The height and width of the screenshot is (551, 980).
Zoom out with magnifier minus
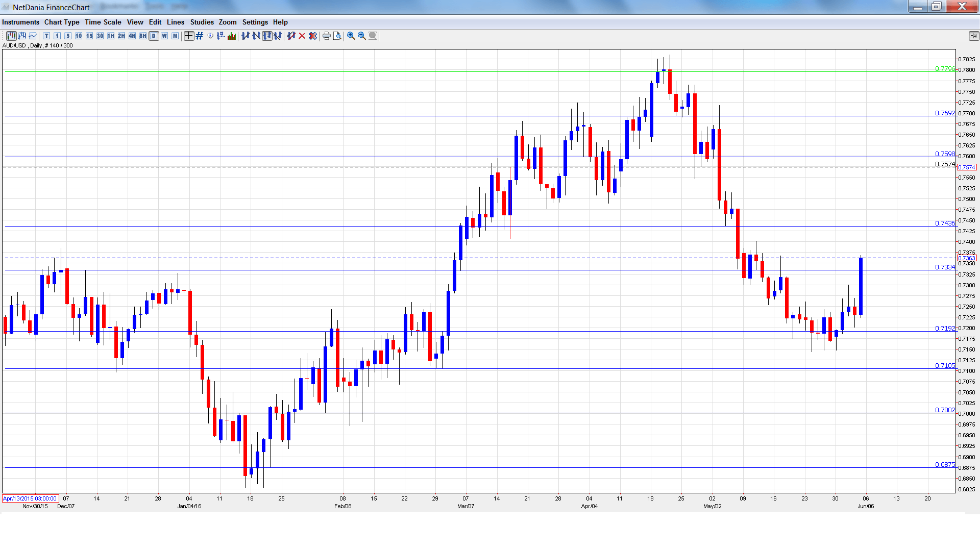(x=362, y=36)
